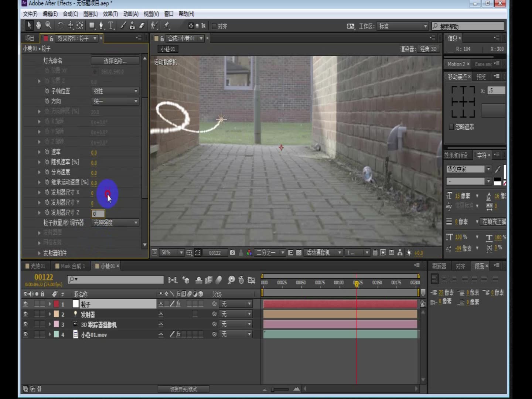The width and height of the screenshot is (532, 399).
Task: Hide the 小巷01.mov layer
Action: 25,334
